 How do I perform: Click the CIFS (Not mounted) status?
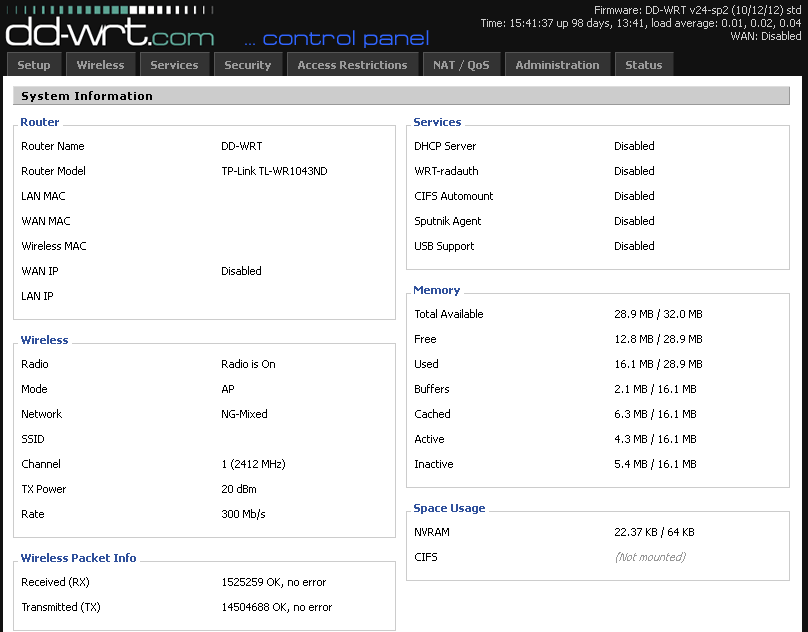coord(650,557)
